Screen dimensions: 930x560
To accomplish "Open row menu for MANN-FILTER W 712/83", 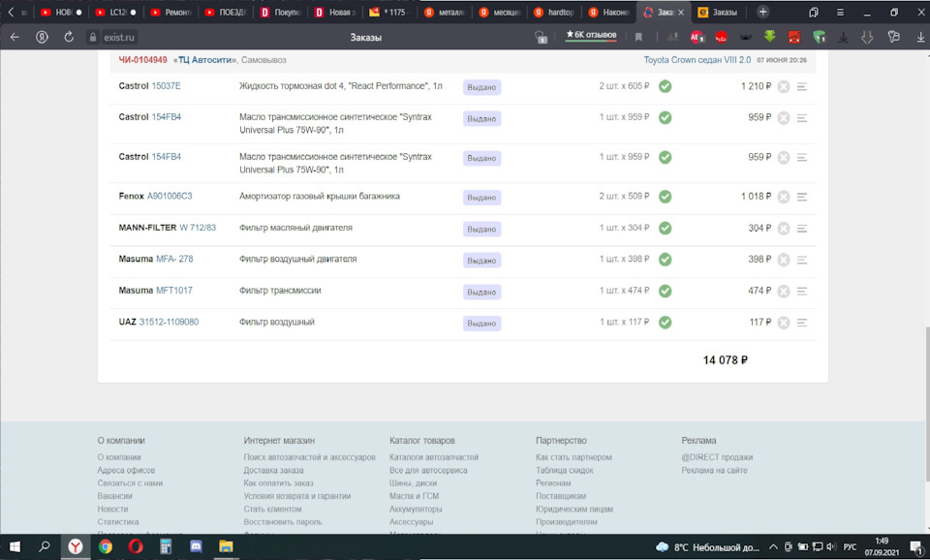I will [802, 228].
